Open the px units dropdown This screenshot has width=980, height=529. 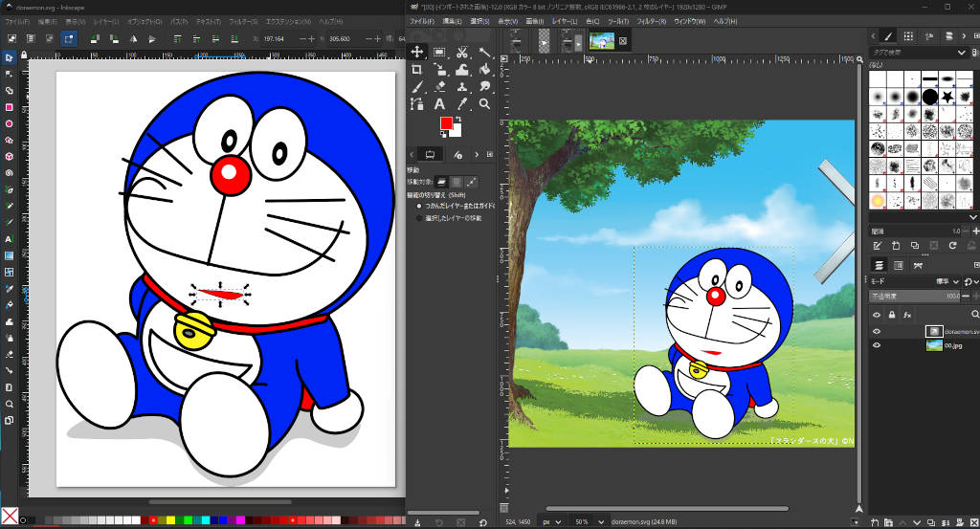pyautogui.click(x=552, y=521)
